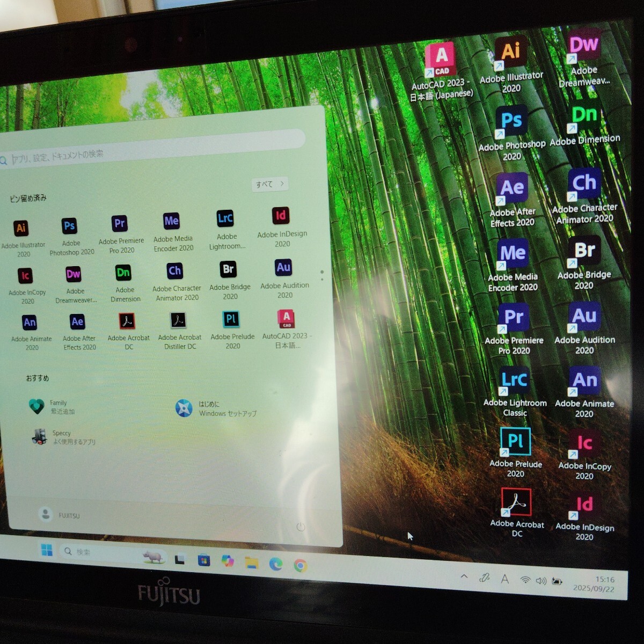Open Wi-Fi network settings in tray
644x644 pixels.
[525, 580]
